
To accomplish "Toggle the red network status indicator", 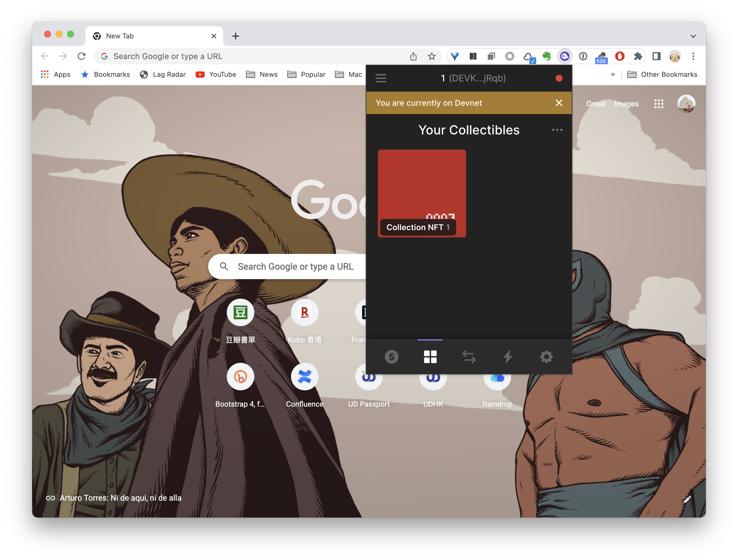I will [559, 78].
